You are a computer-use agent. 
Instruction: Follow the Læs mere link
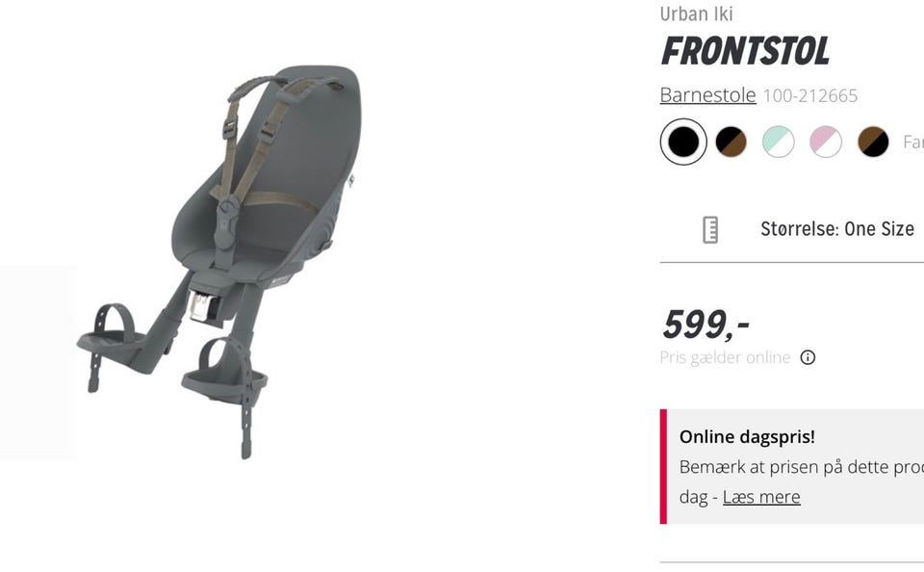pyautogui.click(x=761, y=497)
